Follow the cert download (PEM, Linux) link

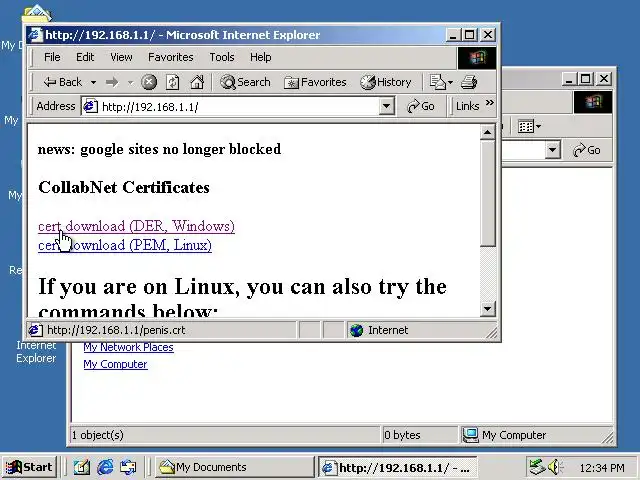(x=125, y=245)
